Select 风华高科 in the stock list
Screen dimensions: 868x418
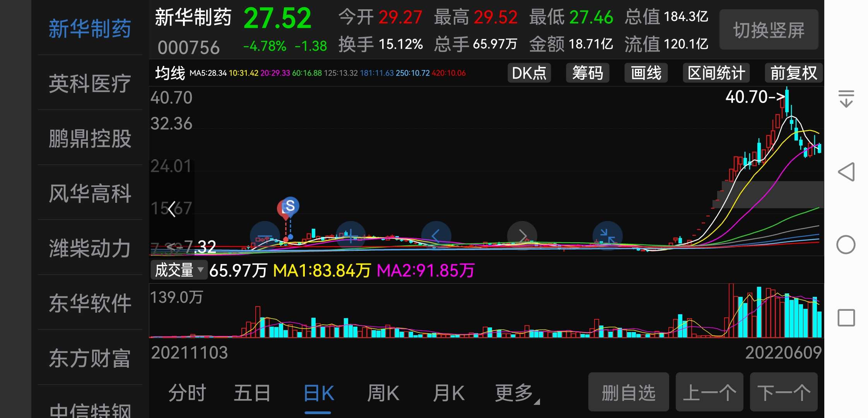[90, 193]
